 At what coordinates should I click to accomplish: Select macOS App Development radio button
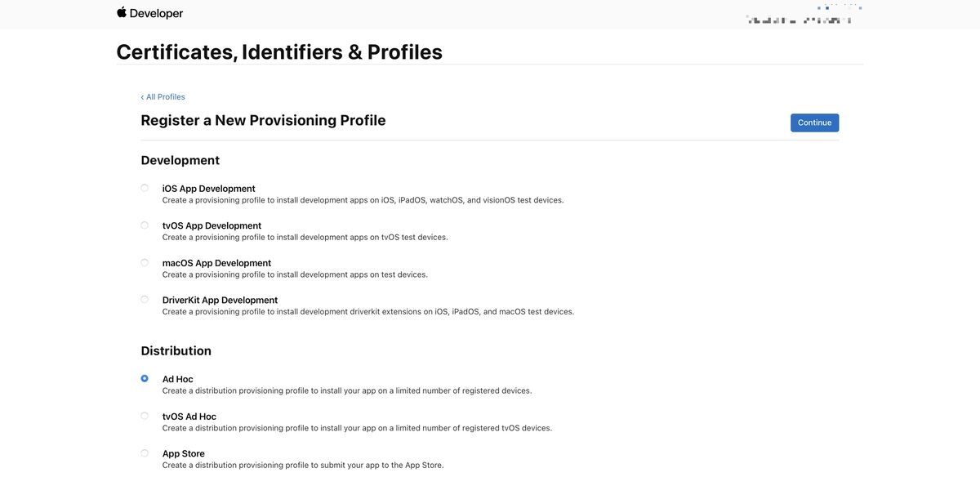pyautogui.click(x=145, y=262)
